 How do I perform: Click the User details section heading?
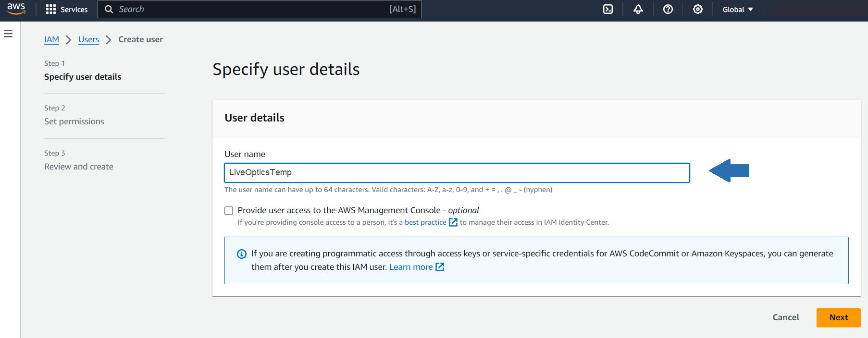point(254,118)
